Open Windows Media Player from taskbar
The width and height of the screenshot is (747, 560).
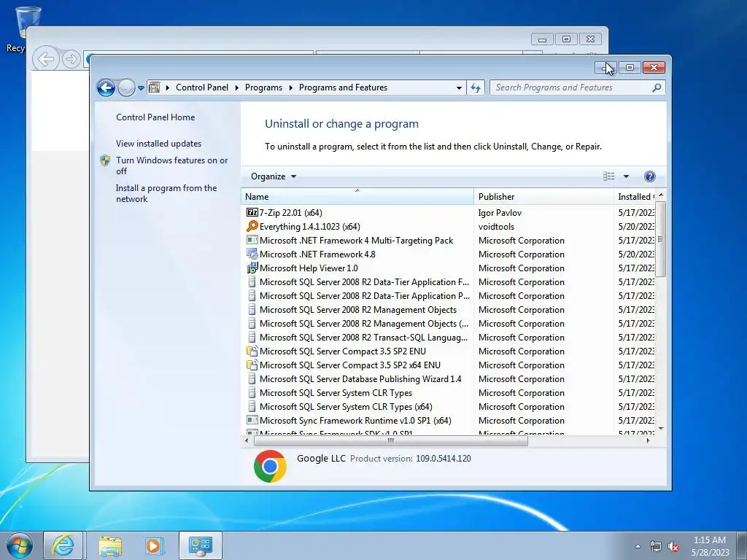coord(153,545)
